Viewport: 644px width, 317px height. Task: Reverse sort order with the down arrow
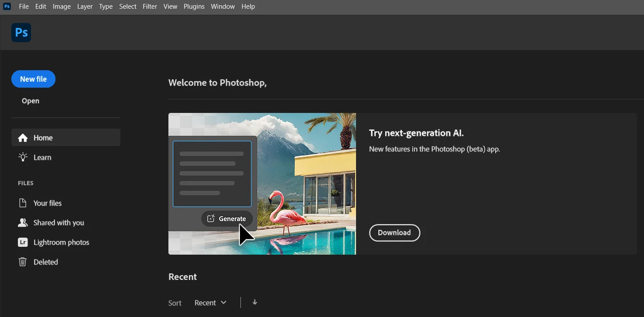[255, 302]
